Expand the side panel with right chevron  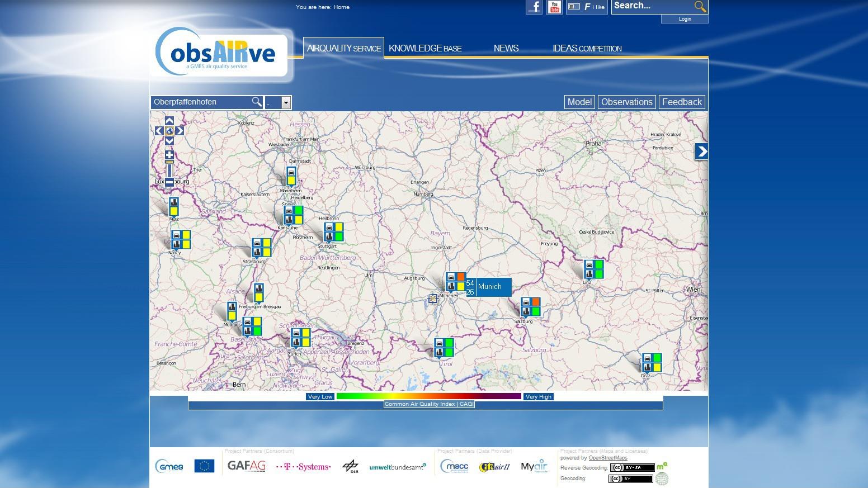701,151
